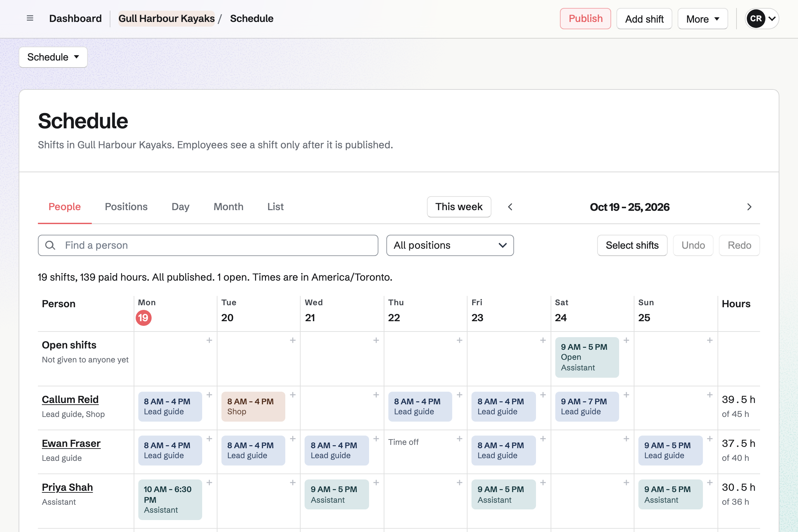
Task: Add shift for Priya Shah on Thursday
Action: coord(460,482)
